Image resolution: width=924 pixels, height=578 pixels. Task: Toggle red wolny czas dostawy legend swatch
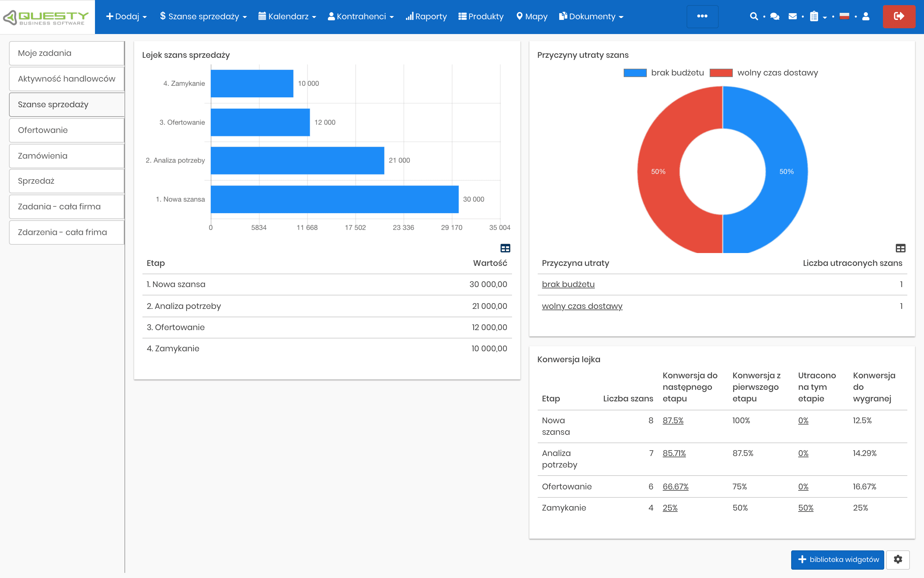[x=721, y=73]
